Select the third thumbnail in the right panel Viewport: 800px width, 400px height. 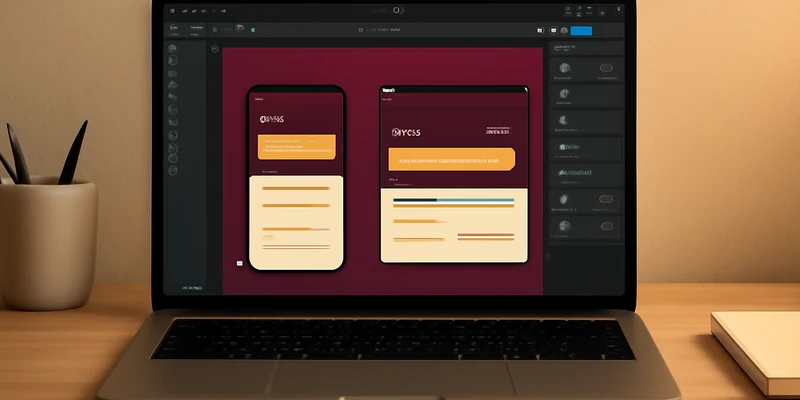pyautogui.click(x=563, y=120)
